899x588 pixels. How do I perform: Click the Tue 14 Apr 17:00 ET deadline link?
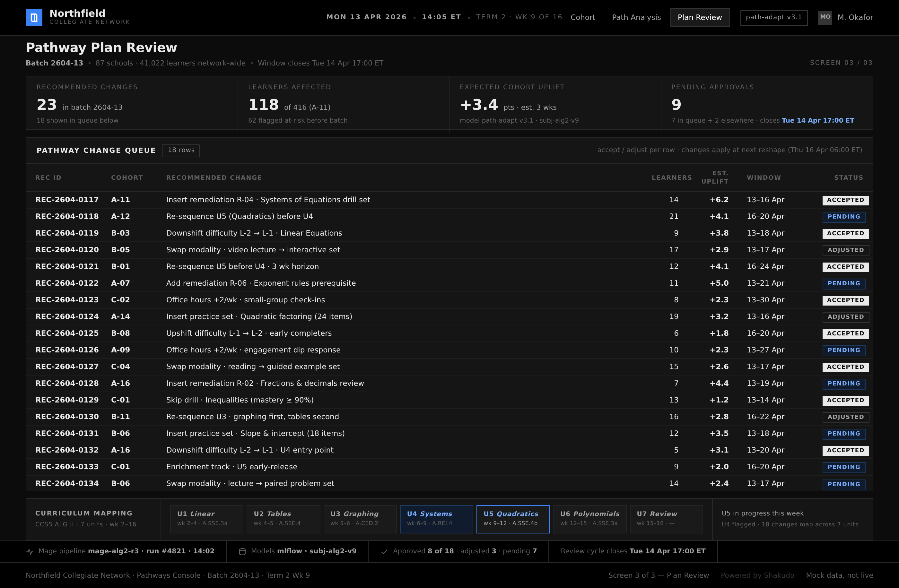(x=818, y=120)
